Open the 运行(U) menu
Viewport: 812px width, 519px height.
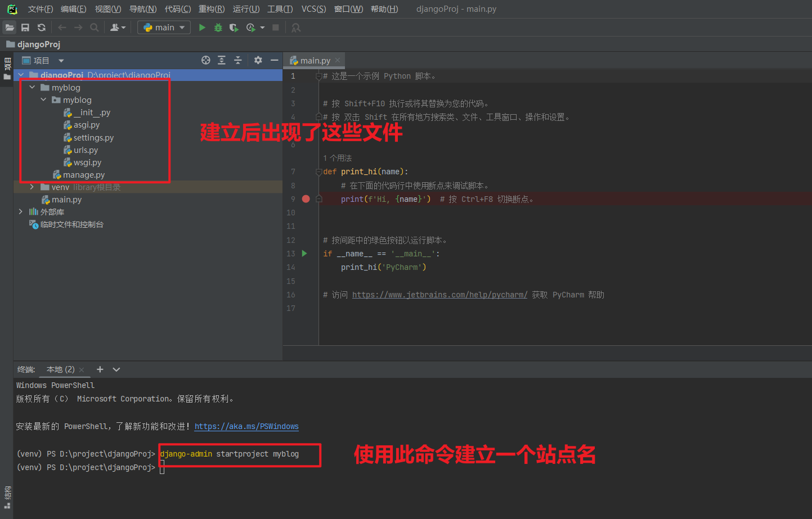coord(246,9)
